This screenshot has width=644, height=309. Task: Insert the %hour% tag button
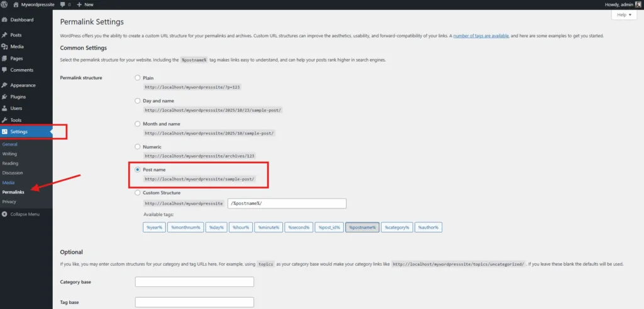pos(240,227)
